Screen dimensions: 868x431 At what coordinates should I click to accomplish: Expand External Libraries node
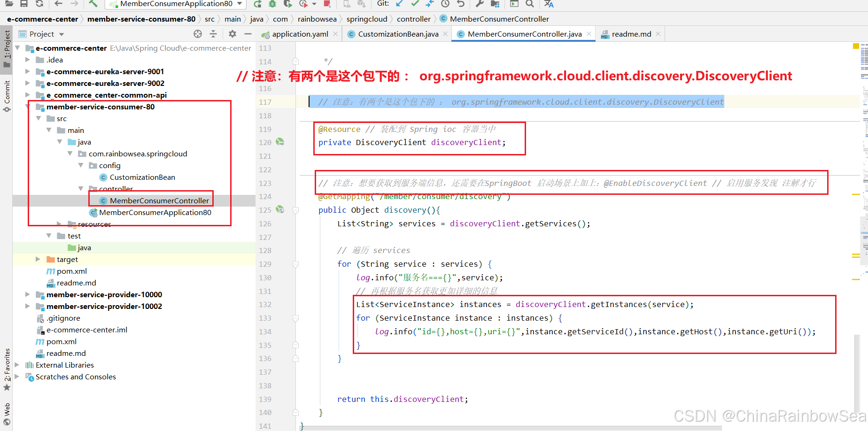pyautogui.click(x=17, y=365)
